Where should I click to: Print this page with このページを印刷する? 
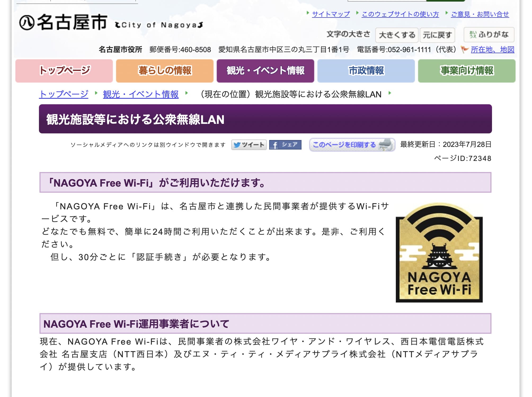pyautogui.click(x=352, y=145)
